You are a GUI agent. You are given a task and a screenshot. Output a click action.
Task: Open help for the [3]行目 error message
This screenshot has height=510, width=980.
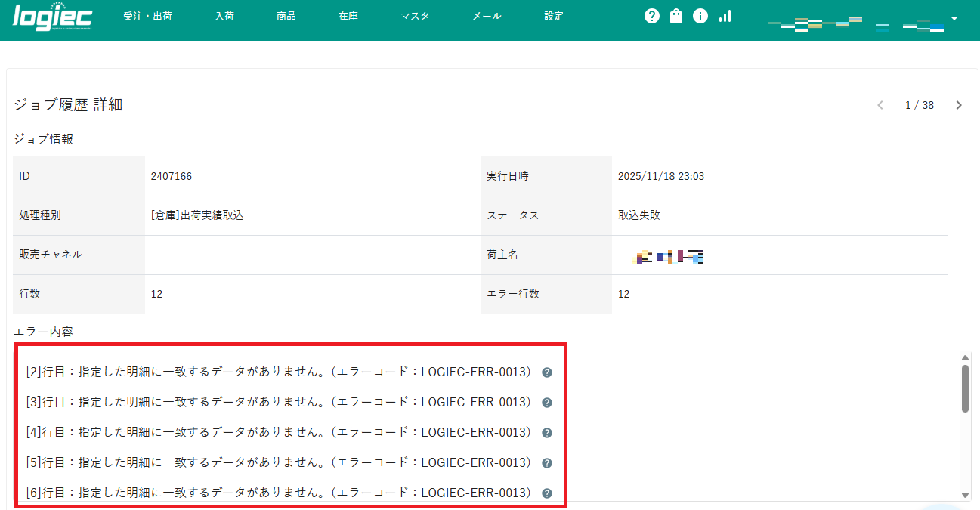[x=546, y=403]
